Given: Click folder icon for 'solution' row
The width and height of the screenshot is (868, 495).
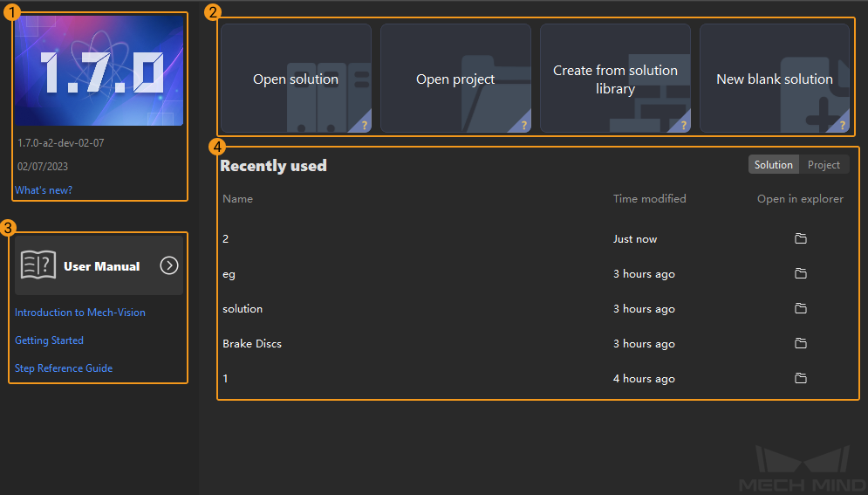Looking at the screenshot, I should [x=801, y=309].
